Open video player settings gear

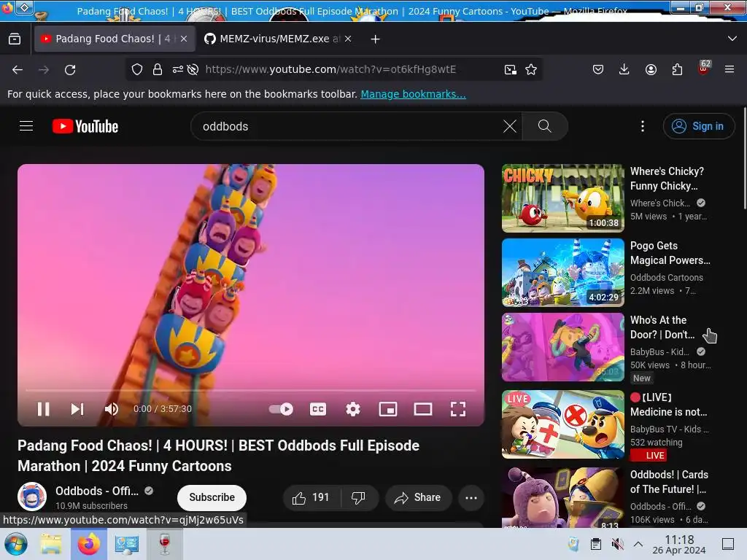pyautogui.click(x=353, y=409)
